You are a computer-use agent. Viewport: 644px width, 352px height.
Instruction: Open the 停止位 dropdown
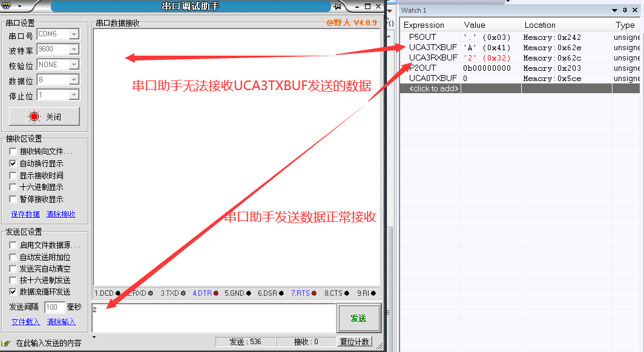click(x=74, y=95)
